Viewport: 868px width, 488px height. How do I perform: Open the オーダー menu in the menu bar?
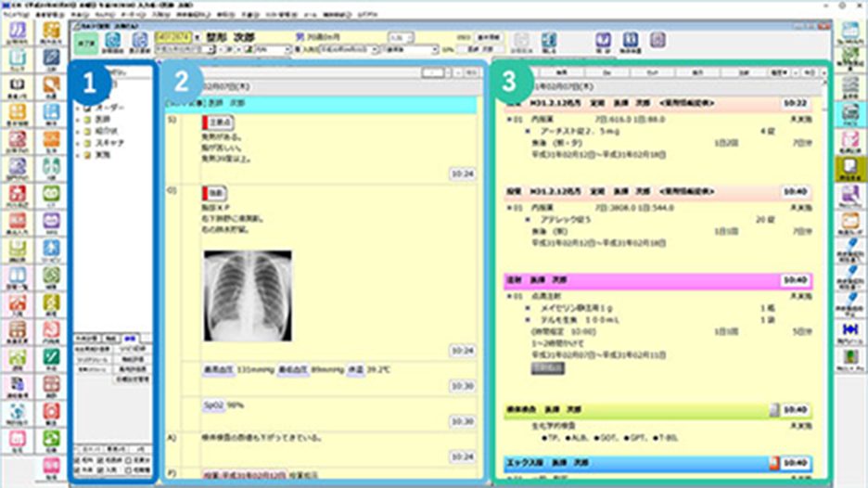point(133,15)
